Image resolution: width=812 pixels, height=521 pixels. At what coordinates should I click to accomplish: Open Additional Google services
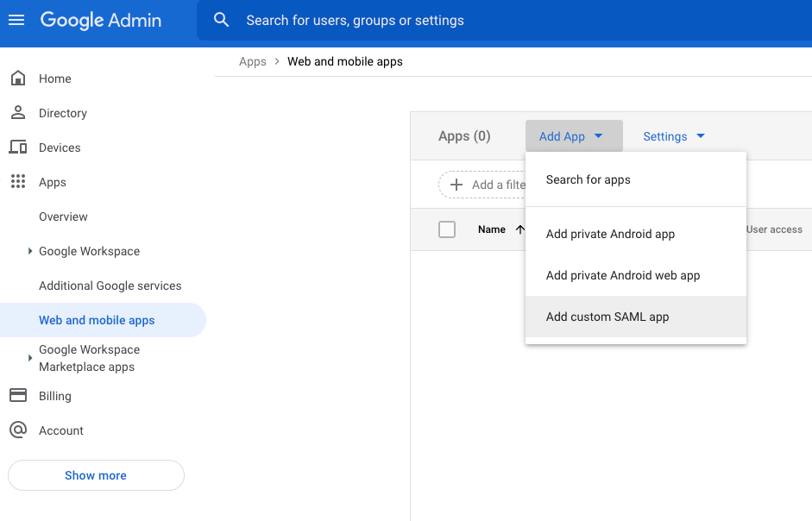pyautogui.click(x=110, y=286)
